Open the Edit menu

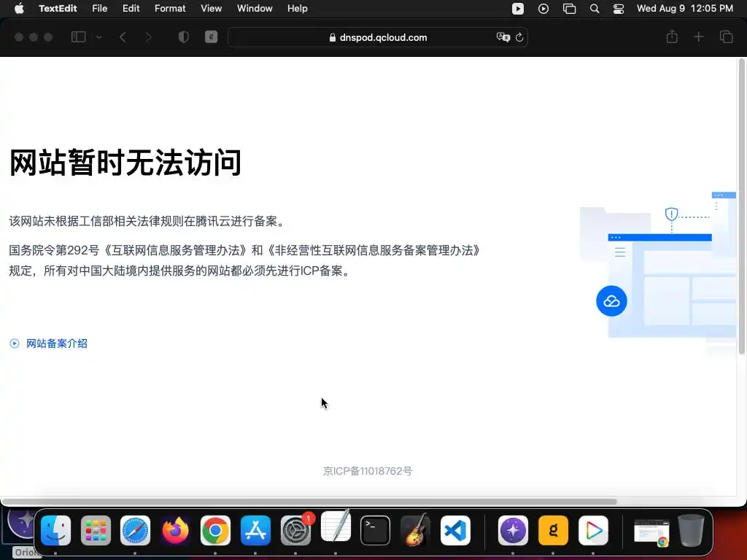coord(131,8)
